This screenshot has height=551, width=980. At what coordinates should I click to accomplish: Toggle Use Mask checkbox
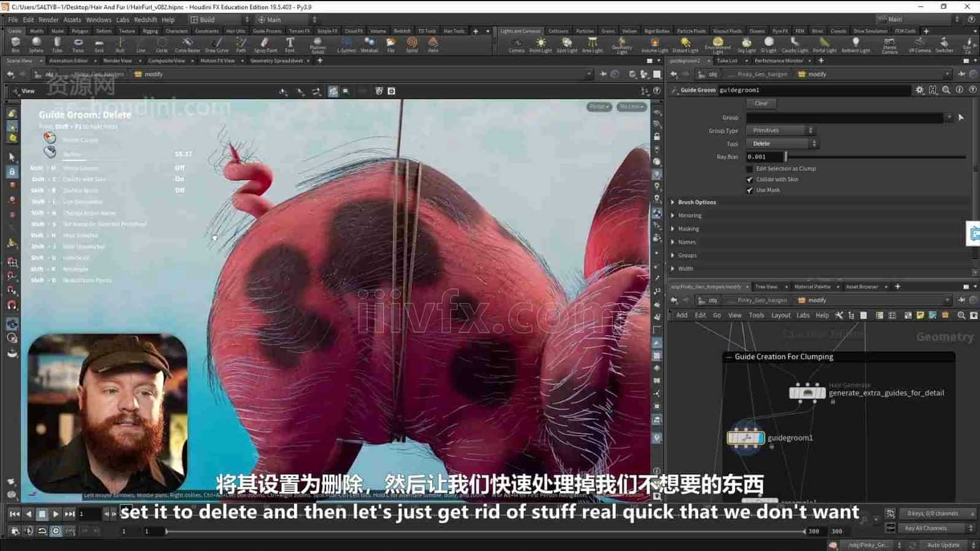coord(749,190)
